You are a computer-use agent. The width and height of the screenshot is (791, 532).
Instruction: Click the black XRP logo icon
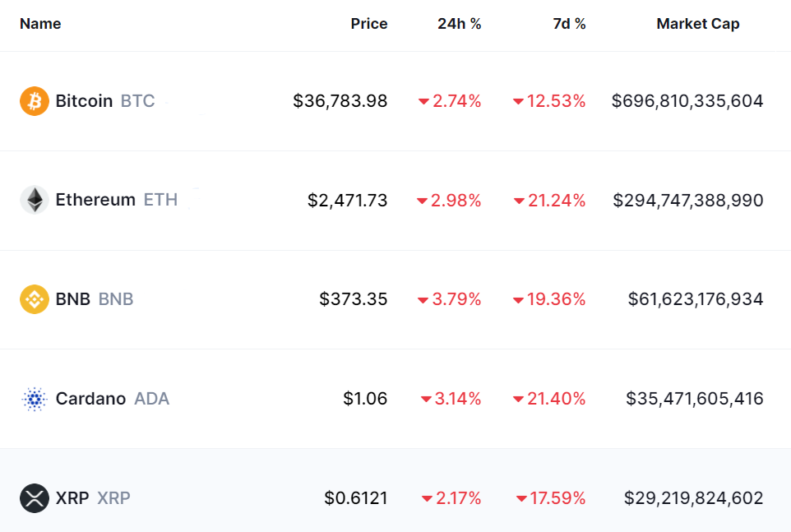(x=35, y=497)
